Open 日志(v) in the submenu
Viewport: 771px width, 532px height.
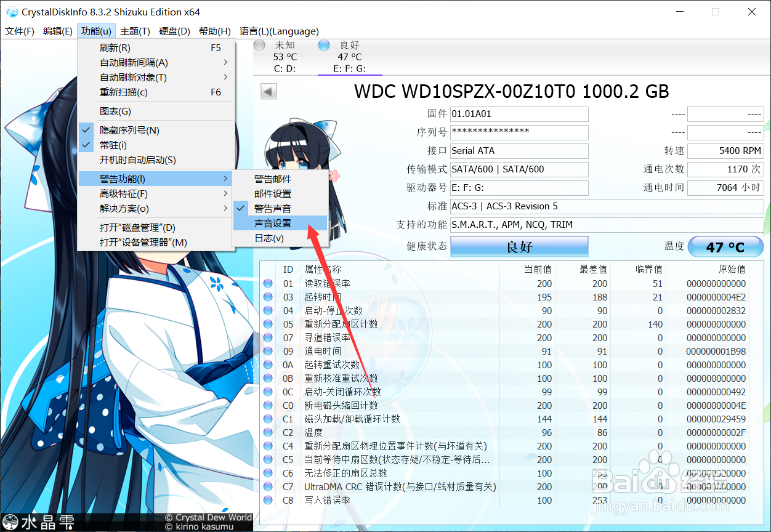pos(280,238)
